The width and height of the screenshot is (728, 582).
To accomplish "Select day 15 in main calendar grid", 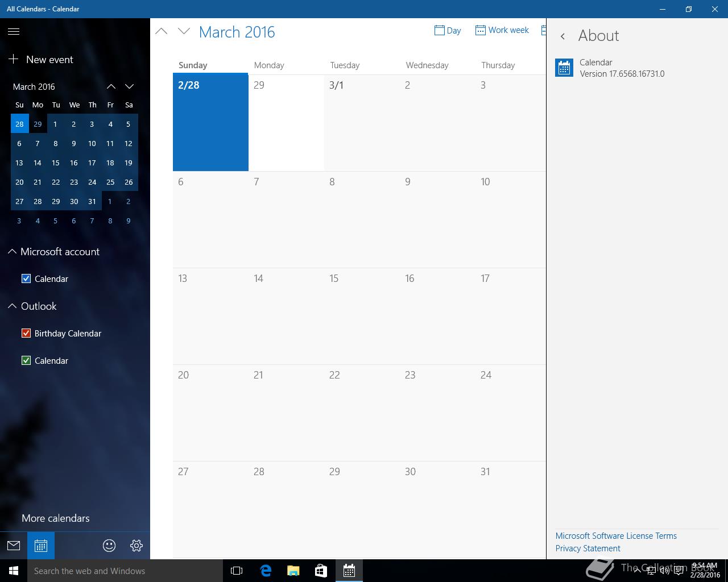I will pyautogui.click(x=362, y=316).
